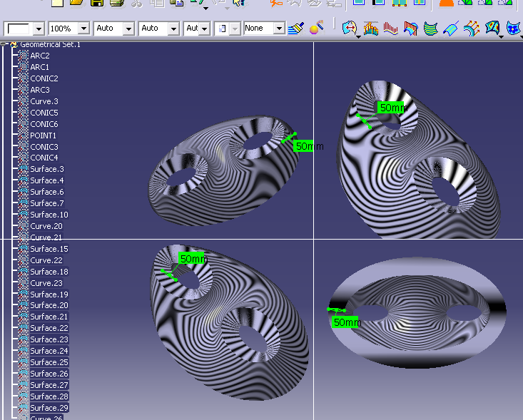The image size is (523, 420).
Task: Select CONIC5 in the tree
Action: click(x=44, y=113)
